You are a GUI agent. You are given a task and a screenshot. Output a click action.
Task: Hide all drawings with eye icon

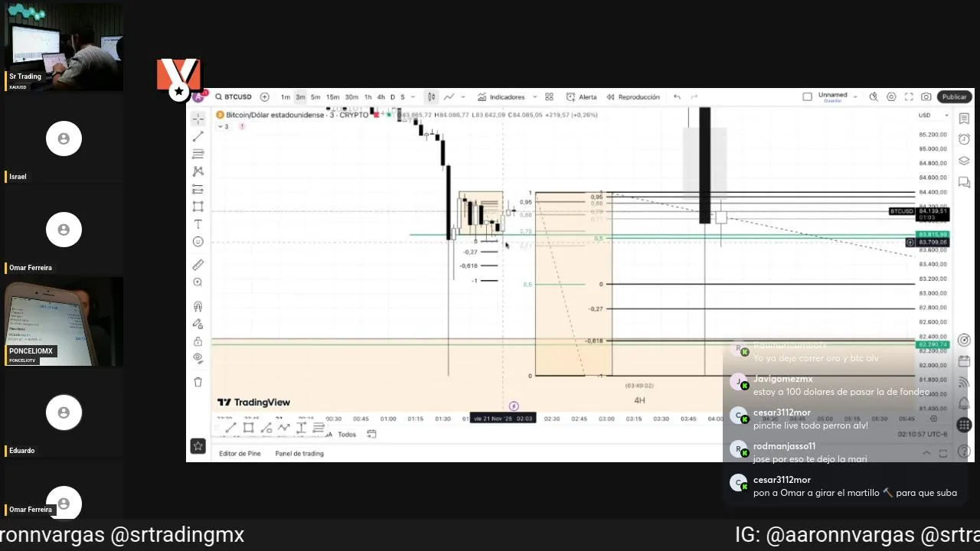tap(198, 358)
